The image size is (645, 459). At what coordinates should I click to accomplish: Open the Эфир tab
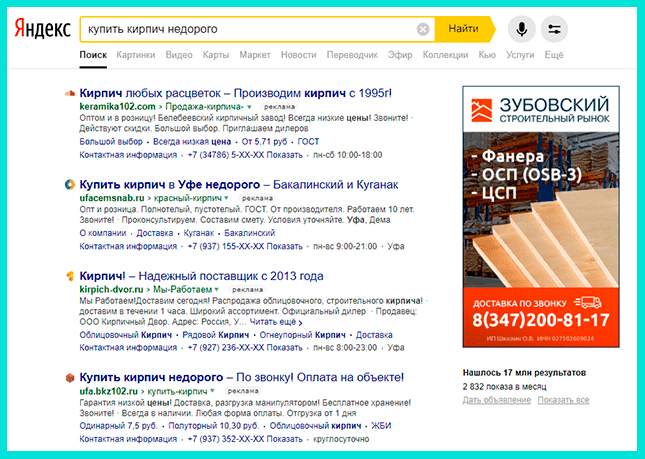pyautogui.click(x=400, y=55)
